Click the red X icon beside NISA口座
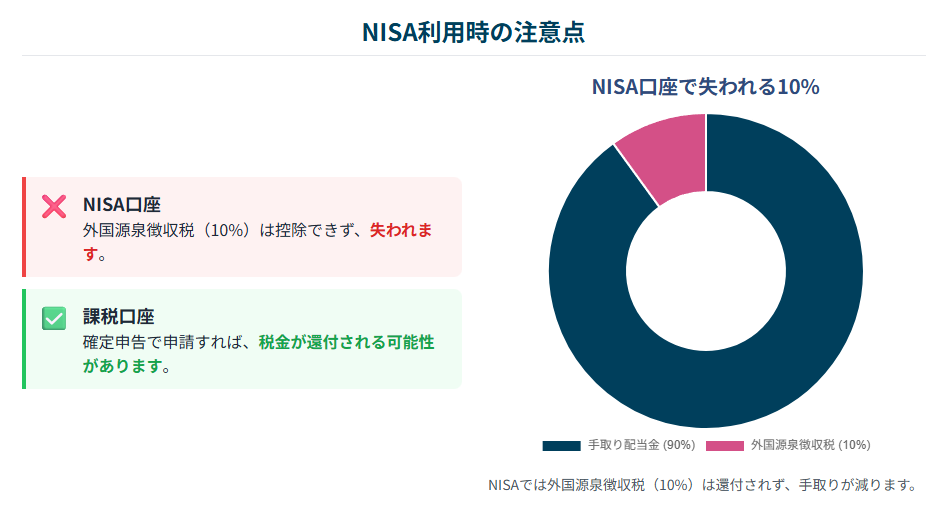The height and width of the screenshot is (513, 945). [x=54, y=206]
